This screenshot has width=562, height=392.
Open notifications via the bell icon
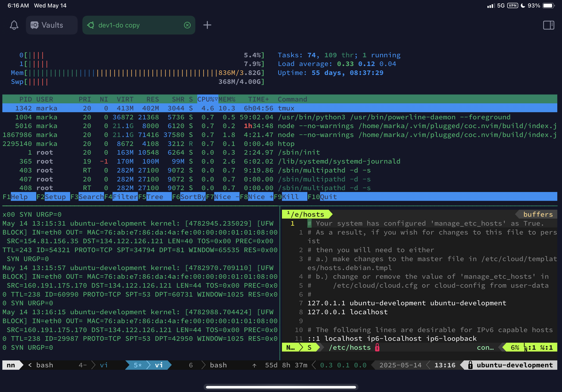(14, 25)
